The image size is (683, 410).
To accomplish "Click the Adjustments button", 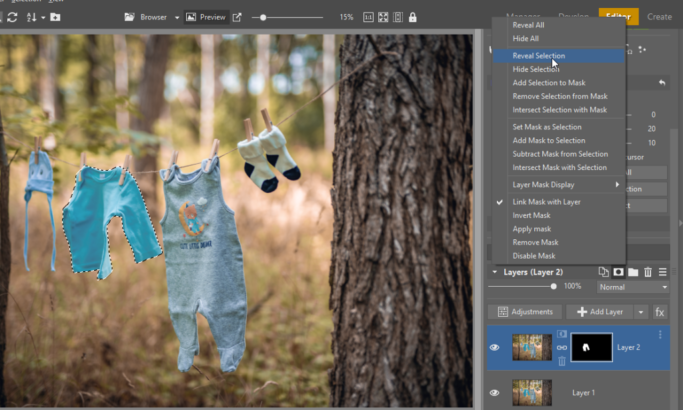I will point(525,312).
